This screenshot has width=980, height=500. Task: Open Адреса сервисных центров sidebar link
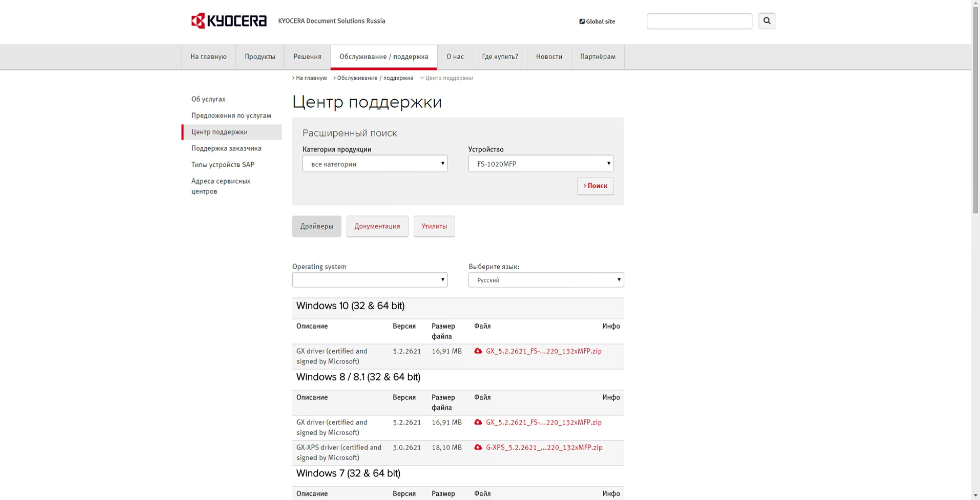(x=221, y=186)
